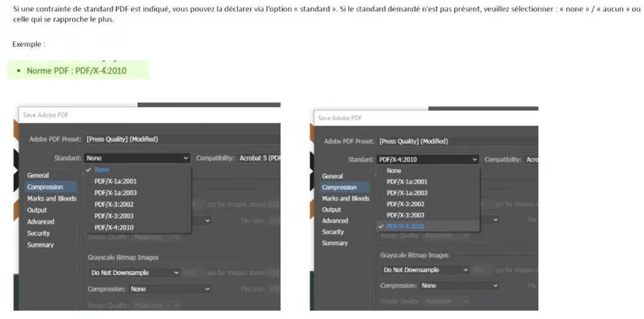
Task: Pick PDF/X-3:2003 in the left dialog's list
Action: click(x=114, y=216)
